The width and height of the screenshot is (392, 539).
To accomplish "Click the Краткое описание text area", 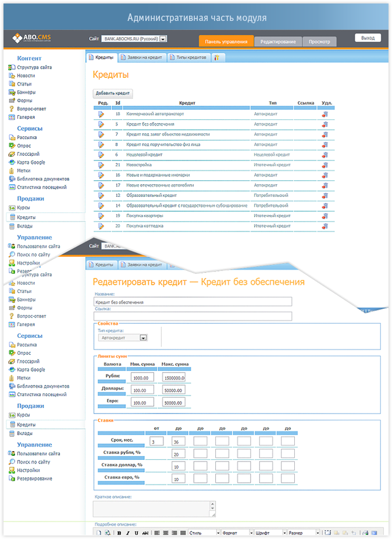I will 154,509.
